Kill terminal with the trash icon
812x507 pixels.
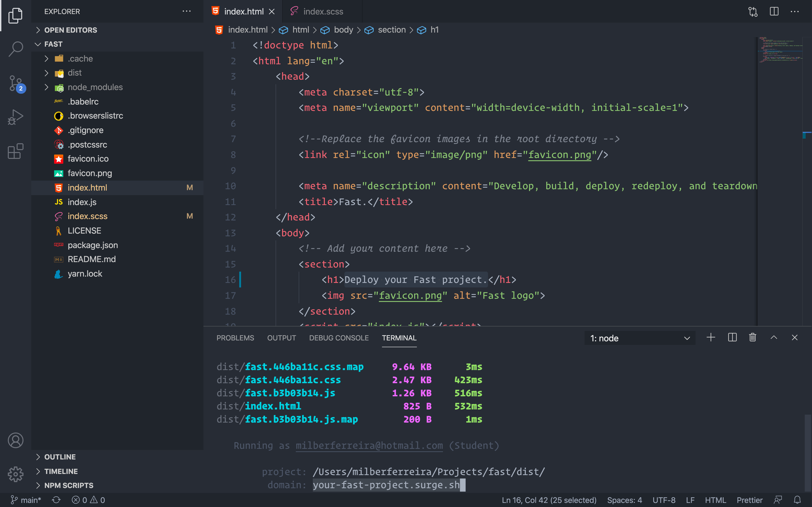[x=752, y=338]
